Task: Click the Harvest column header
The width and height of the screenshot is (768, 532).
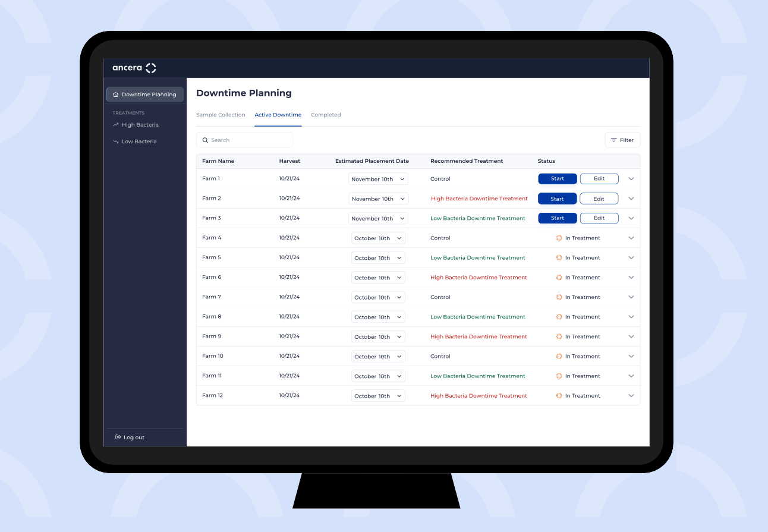Action: pyautogui.click(x=289, y=161)
